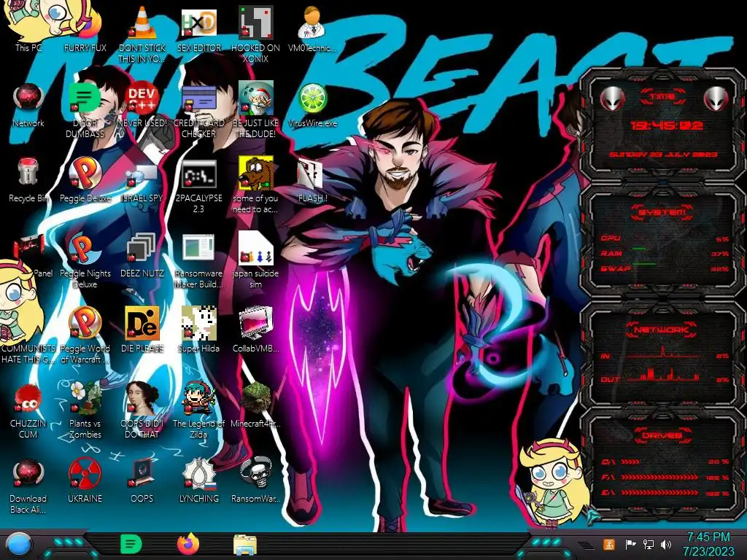Click the DRIVES widget header
Image resolution: width=747 pixels, height=560 pixels.
point(662,435)
